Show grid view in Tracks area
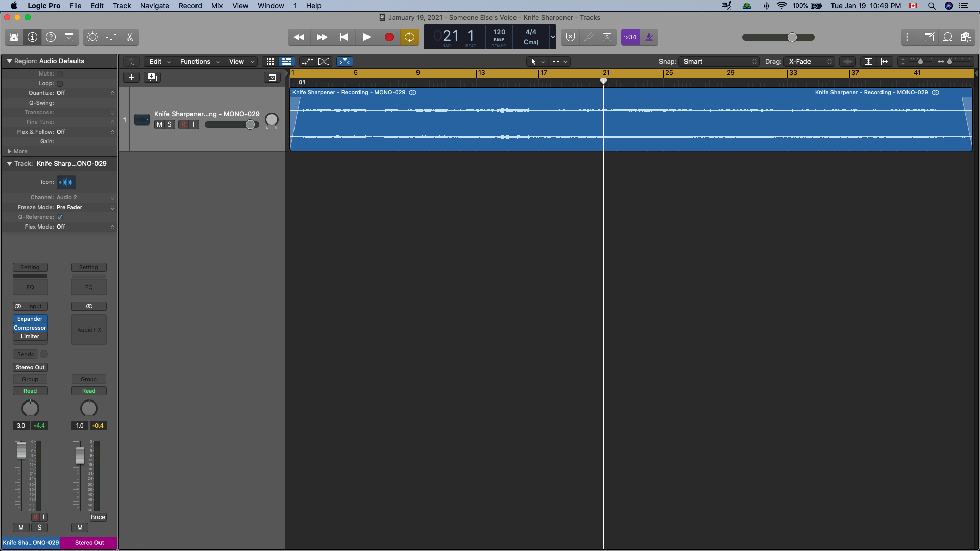Image resolution: width=980 pixels, height=551 pixels. pos(270,62)
